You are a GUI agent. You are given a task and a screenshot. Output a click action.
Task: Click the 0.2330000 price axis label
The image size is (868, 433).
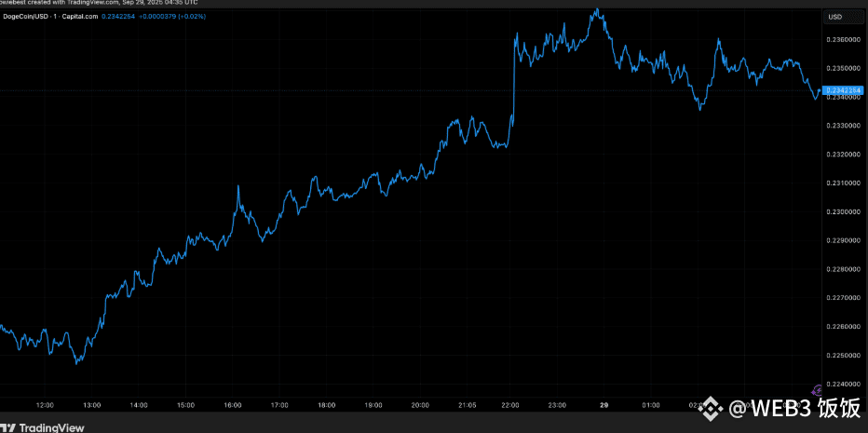843,126
